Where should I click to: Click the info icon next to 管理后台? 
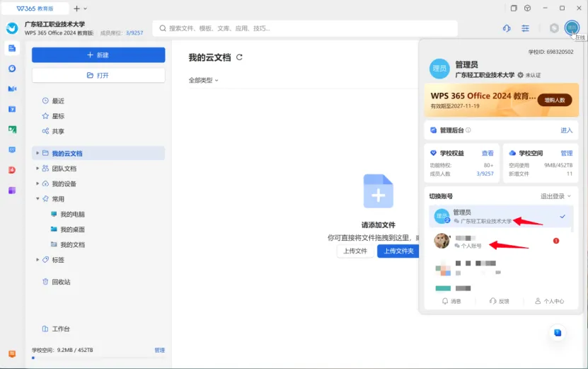[468, 130]
